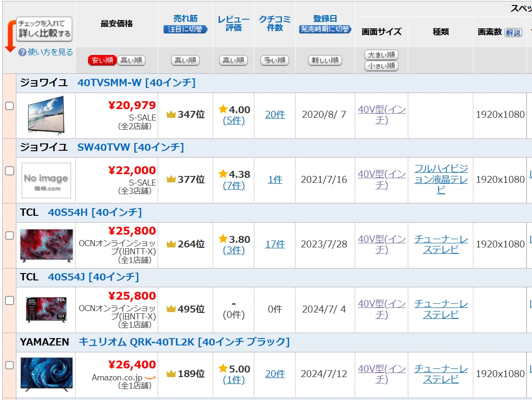Click the star icon next to 4.00 rating
The image size is (532, 400).
coord(223,109)
